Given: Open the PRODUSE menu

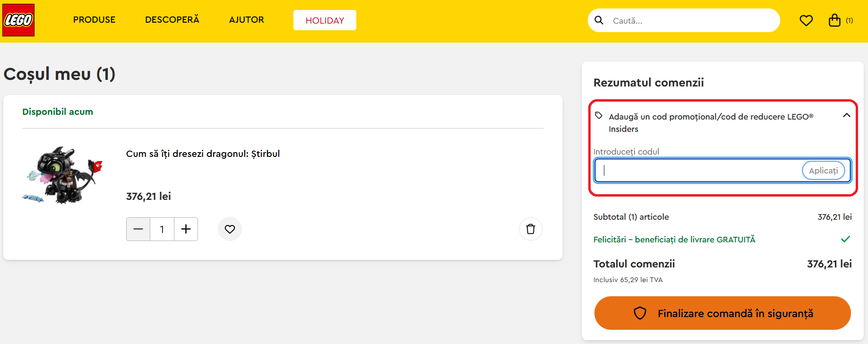Looking at the screenshot, I should point(94,20).
